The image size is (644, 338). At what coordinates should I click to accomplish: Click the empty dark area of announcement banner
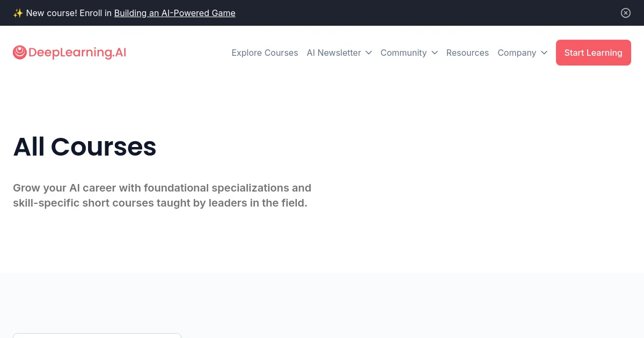point(429,13)
